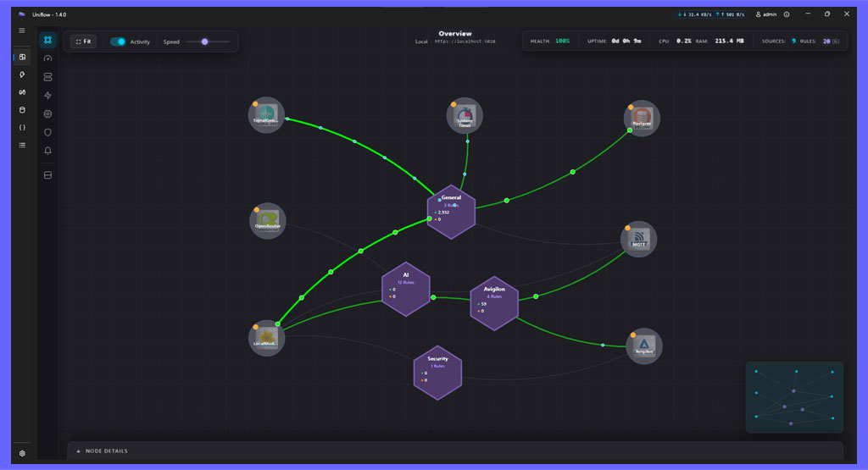The height and width of the screenshot is (470, 868).
Task: Toggle the Activity switch
Action: coord(118,41)
